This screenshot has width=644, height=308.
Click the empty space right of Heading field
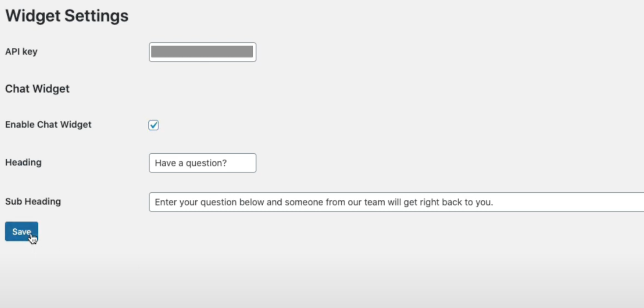(443, 163)
